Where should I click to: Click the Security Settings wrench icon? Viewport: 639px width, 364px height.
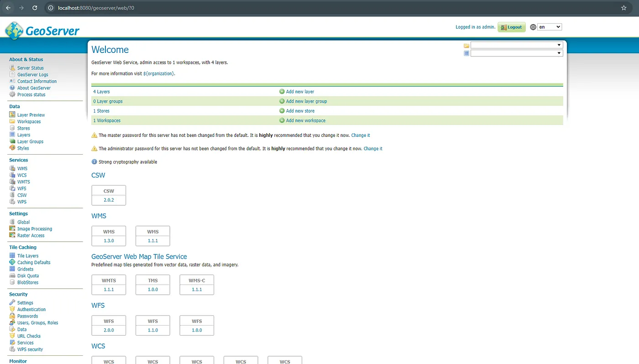coord(12,303)
